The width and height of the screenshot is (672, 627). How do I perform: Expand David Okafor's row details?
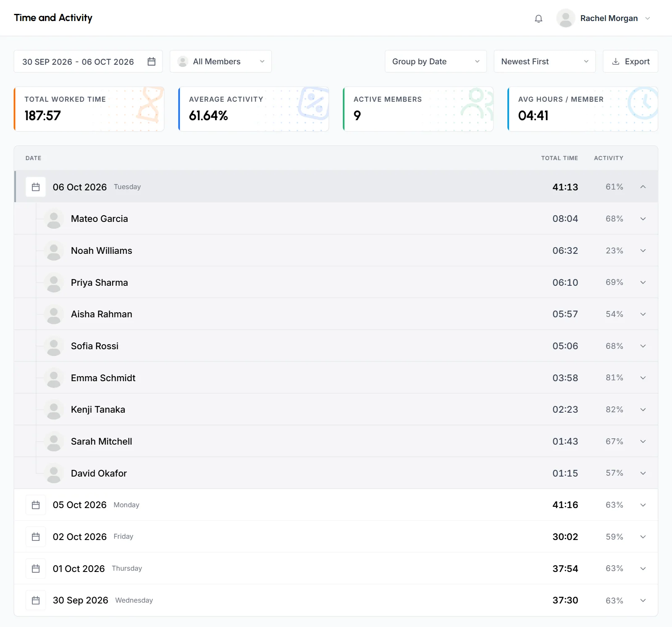[x=643, y=473]
